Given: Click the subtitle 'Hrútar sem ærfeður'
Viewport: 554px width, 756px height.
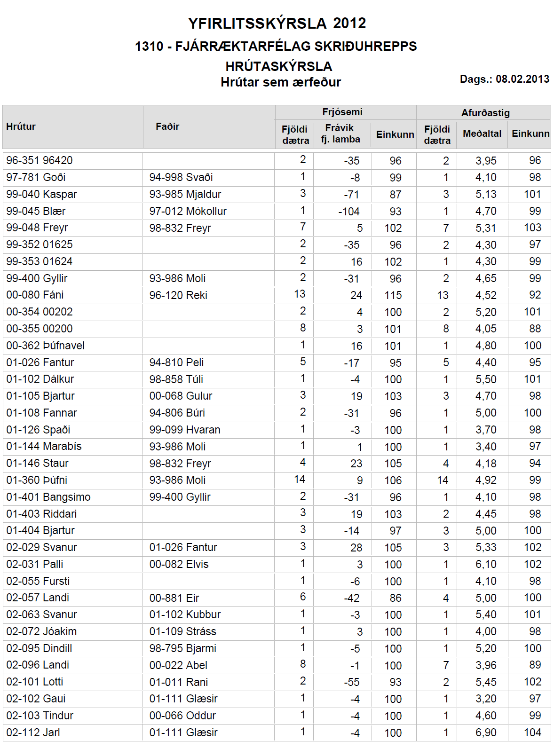Looking at the screenshot, I should [281, 82].
